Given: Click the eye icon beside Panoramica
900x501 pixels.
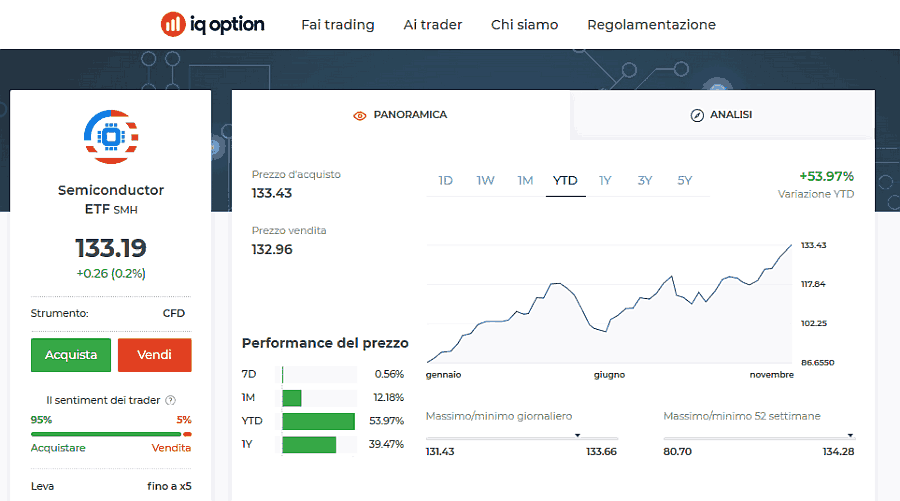Looking at the screenshot, I should pyautogui.click(x=360, y=115).
